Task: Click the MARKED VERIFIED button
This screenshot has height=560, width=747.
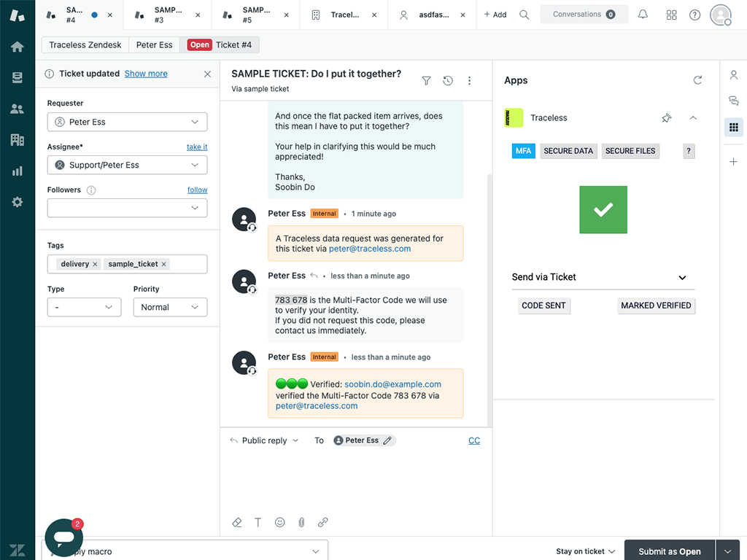Action: click(656, 306)
